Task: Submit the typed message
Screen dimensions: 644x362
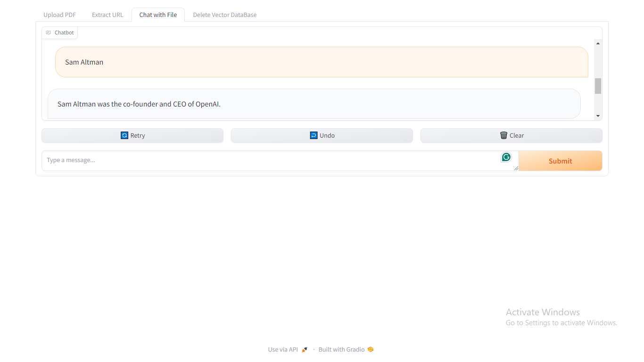Action: point(560,161)
